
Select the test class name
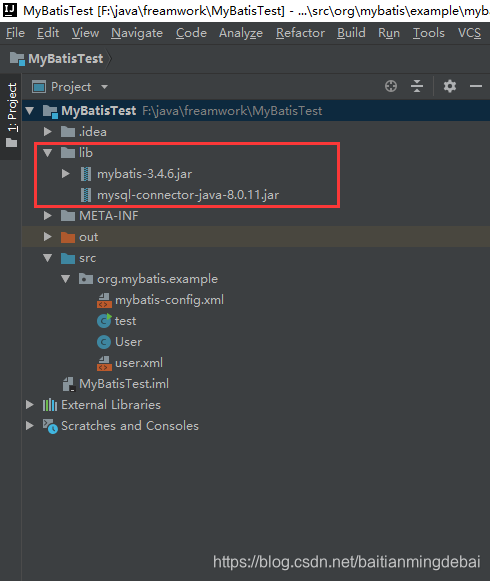pos(125,321)
